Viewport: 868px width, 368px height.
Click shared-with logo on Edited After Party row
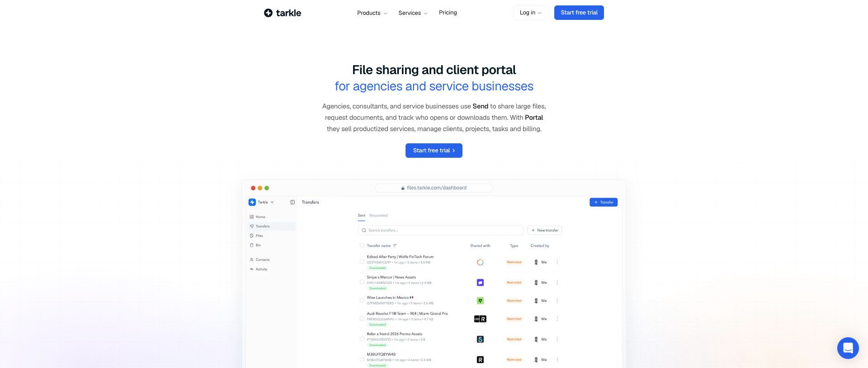(480, 262)
